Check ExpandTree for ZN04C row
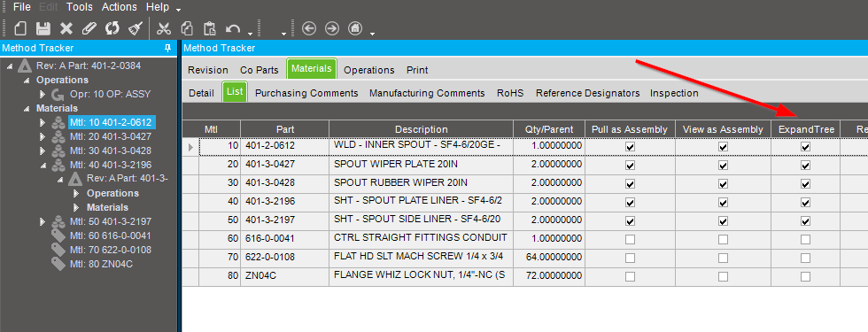 pos(805,276)
